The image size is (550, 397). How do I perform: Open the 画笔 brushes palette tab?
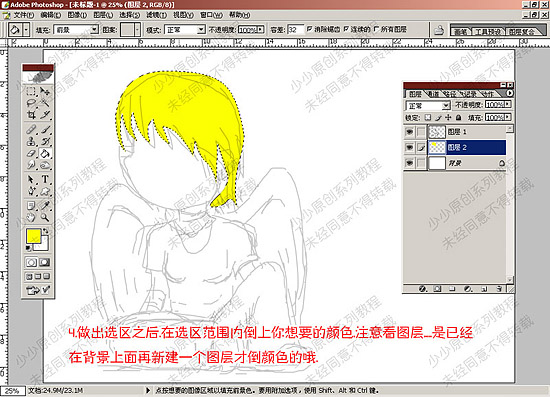coord(461,32)
